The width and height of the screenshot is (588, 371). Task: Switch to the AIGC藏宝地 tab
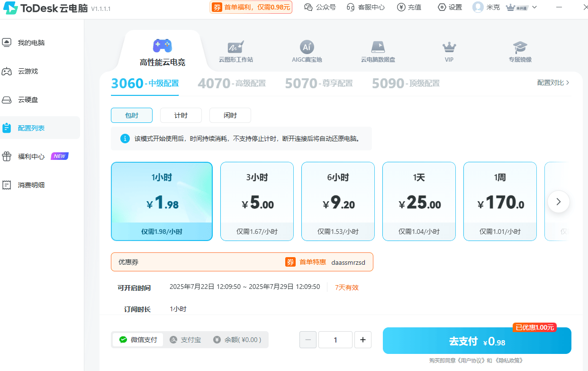(x=307, y=52)
